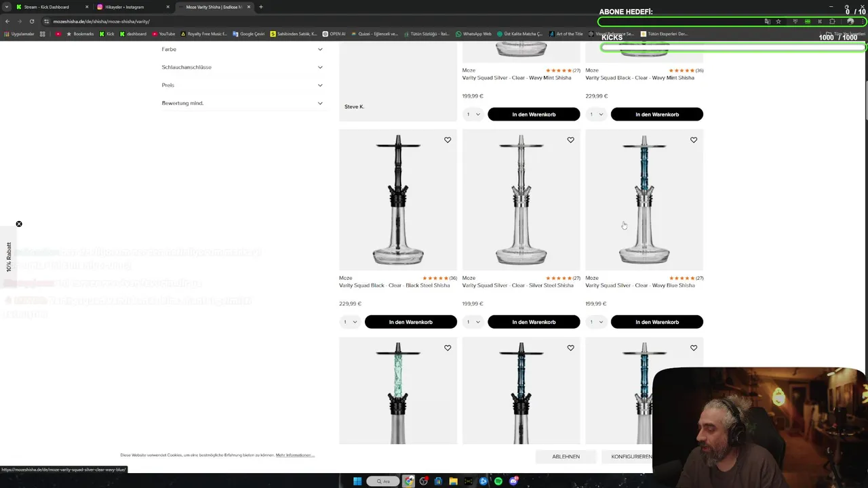868x488 pixels.
Task: Open the Kick bookmark
Action: click(106, 34)
